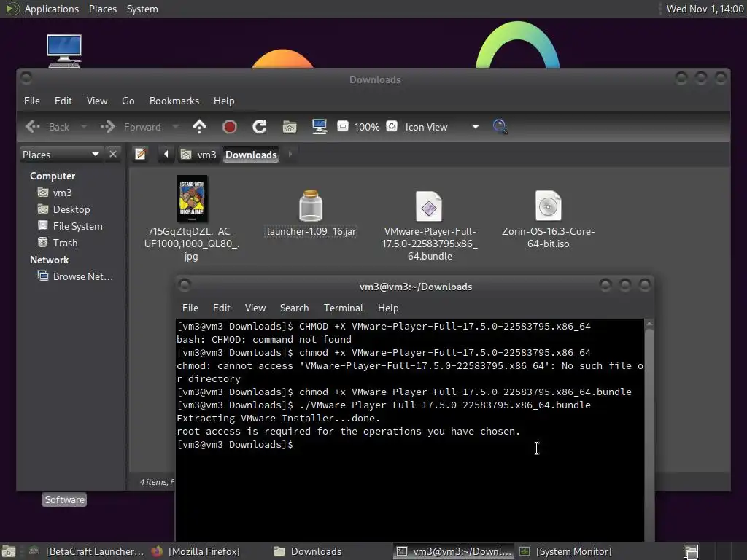
Task: Click terminal window menu button at title left
Action: 185,285
